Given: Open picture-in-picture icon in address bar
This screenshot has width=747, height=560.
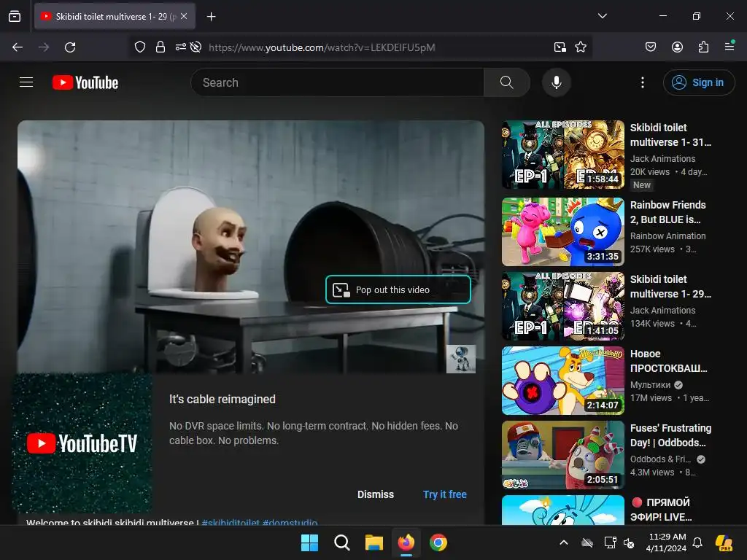Looking at the screenshot, I should 560,47.
